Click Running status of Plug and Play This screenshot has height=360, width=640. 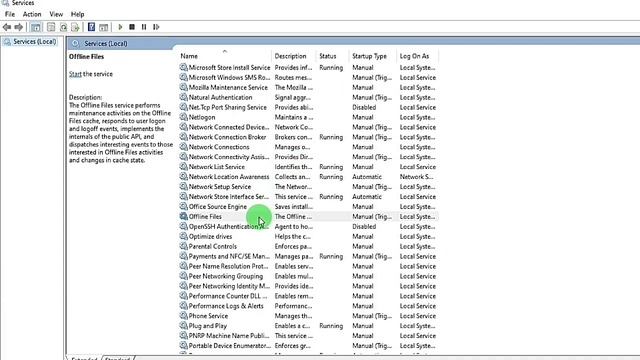click(331, 326)
